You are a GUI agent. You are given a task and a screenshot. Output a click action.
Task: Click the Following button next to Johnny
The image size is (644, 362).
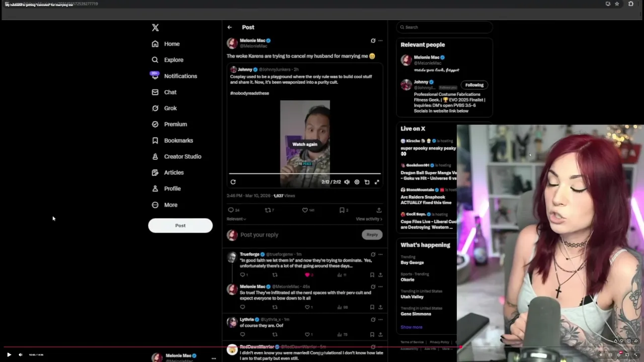tap(474, 85)
